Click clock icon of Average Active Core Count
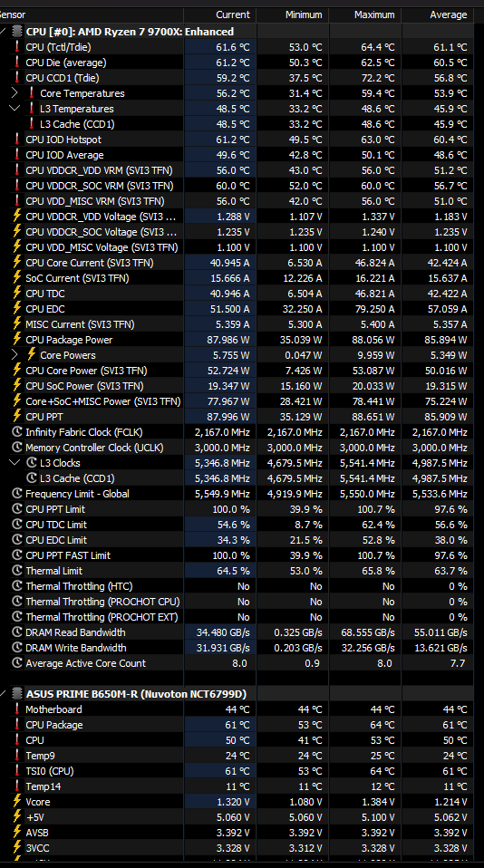 tap(17, 663)
